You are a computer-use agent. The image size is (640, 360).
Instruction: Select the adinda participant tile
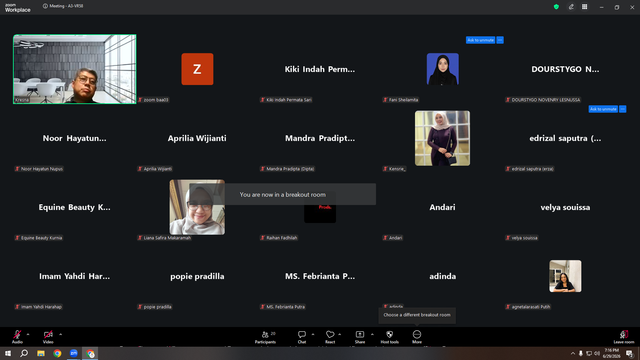point(442,276)
